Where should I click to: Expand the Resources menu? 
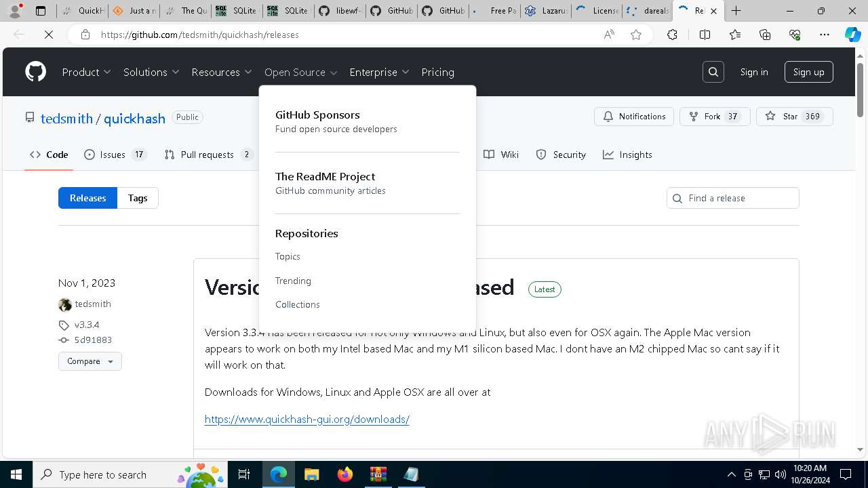coord(222,72)
